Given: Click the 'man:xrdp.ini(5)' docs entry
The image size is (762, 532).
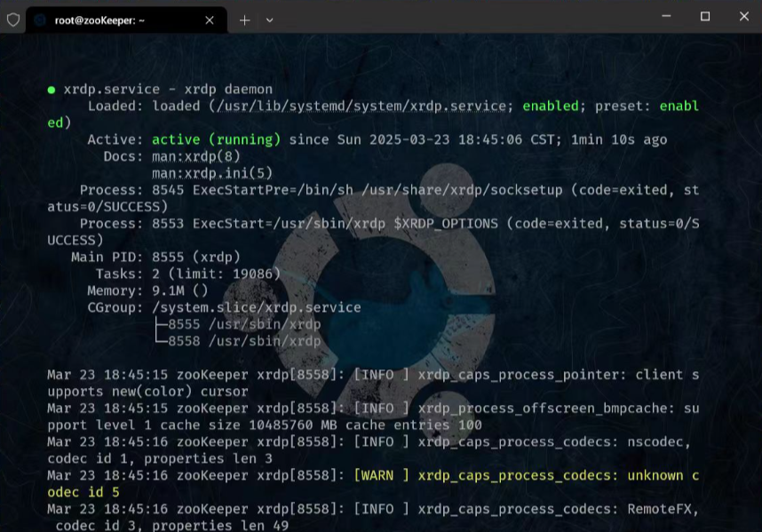Looking at the screenshot, I should 212,173.
